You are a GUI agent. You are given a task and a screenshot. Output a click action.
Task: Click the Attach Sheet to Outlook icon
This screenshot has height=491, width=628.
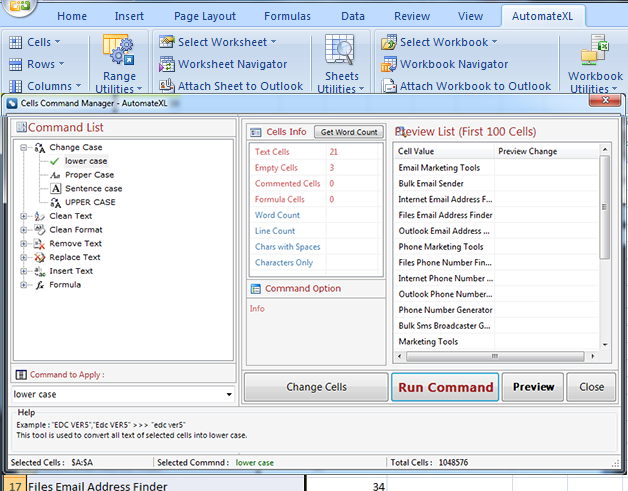[x=167, y=86]
